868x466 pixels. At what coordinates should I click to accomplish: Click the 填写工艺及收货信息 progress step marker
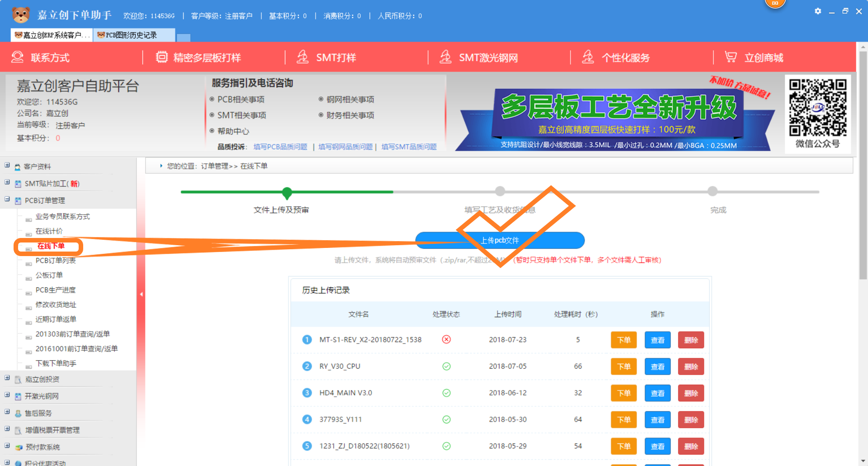[500, 191]
